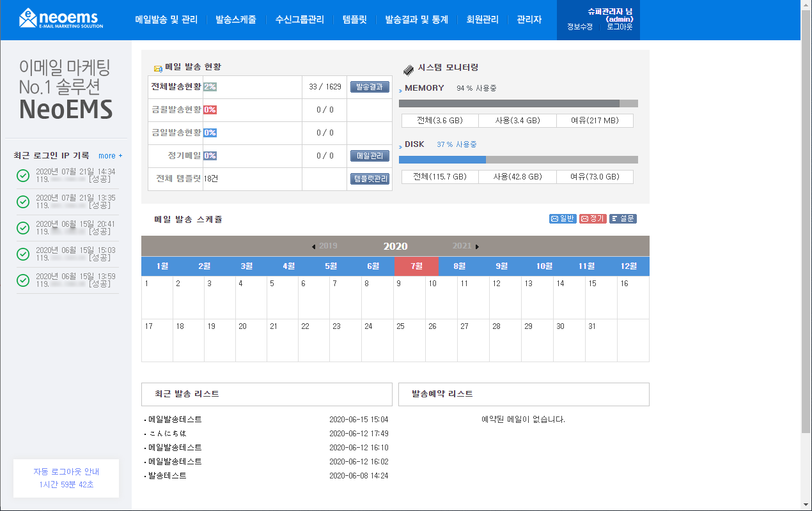Click the neoems logo icon

pyautogui.click(x=28, y=19)
